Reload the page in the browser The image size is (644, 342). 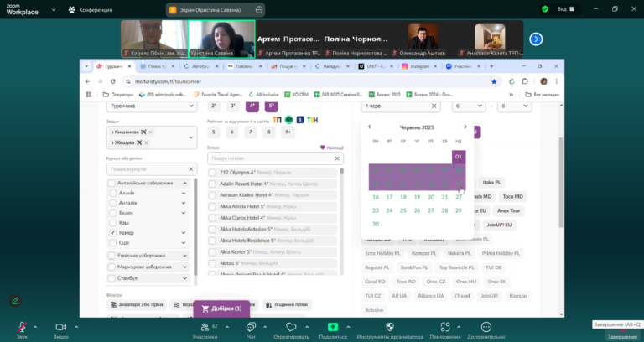113,81
